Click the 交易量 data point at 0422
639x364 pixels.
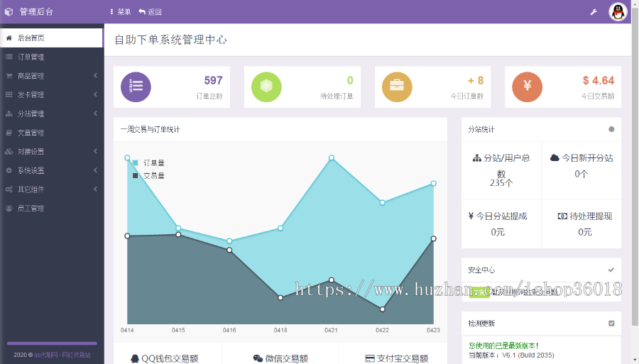pyautogui.click(x=382, y=309)
